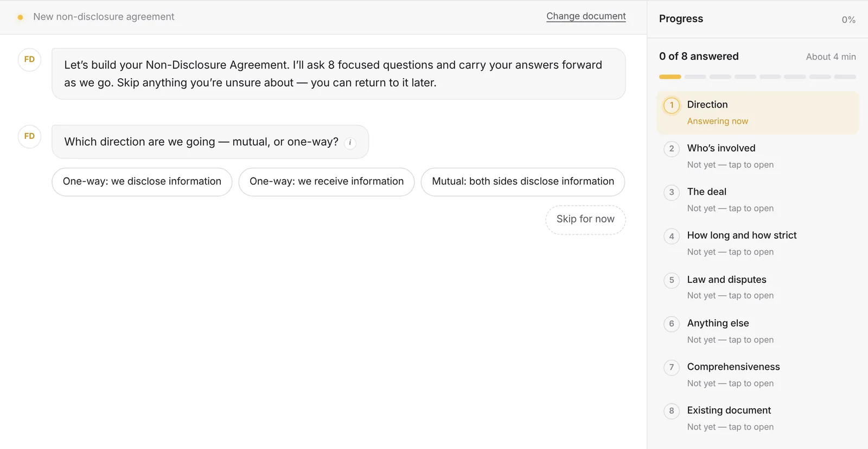Click step number 5 circle

pyautogui.click(x=672, y=280)
